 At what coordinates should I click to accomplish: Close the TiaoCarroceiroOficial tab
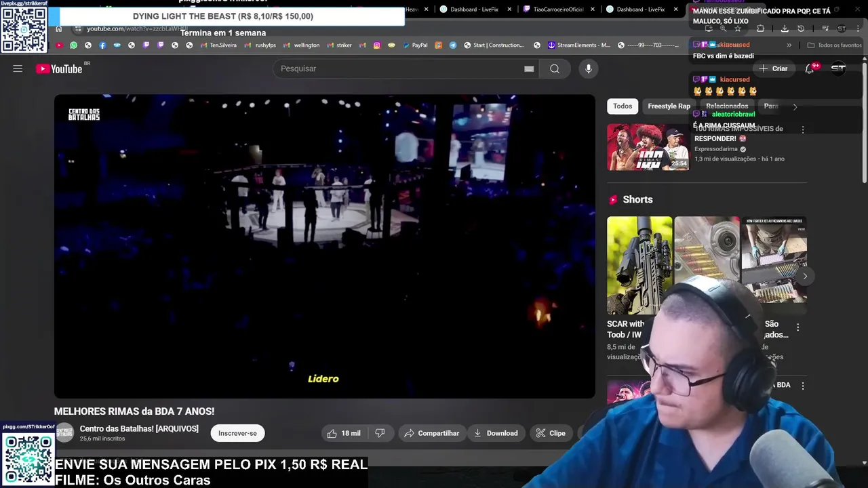click(593, 9)
